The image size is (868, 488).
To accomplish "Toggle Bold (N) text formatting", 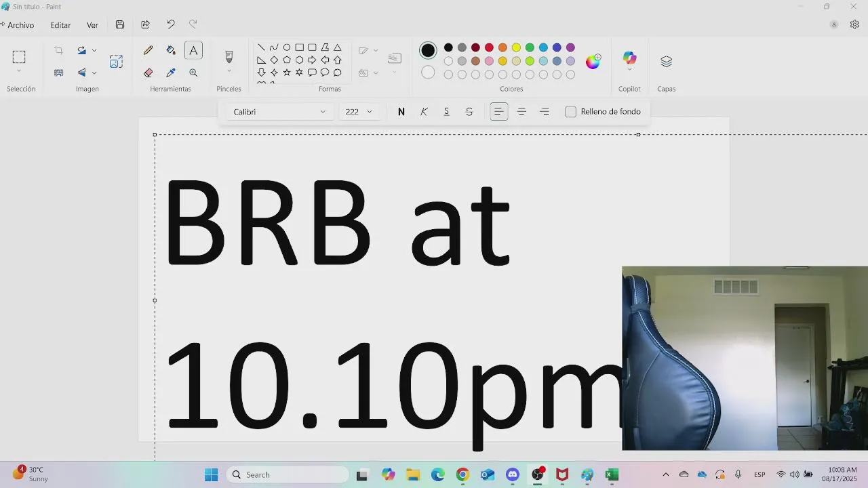I will [x=401, y=112].
